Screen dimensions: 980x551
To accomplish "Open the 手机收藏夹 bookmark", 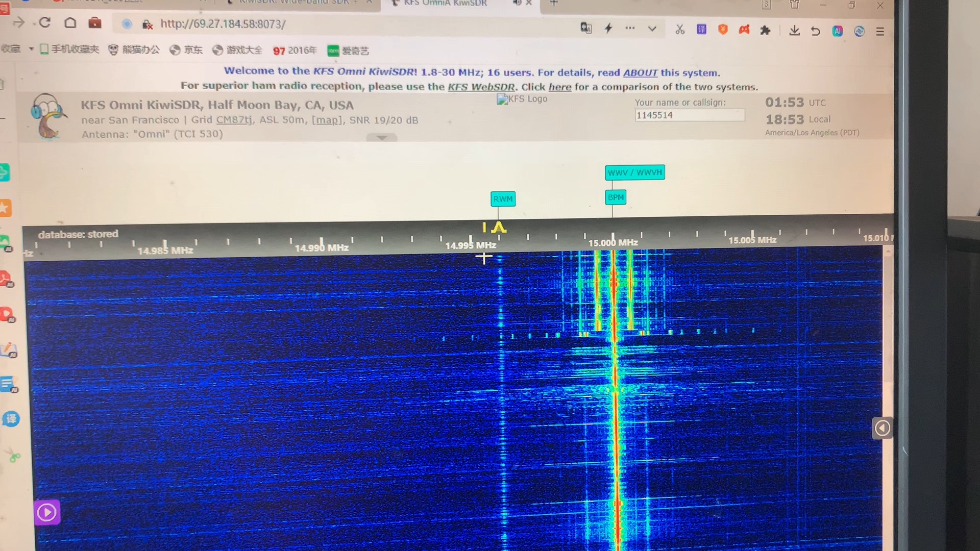I will [x=69, y=49].
